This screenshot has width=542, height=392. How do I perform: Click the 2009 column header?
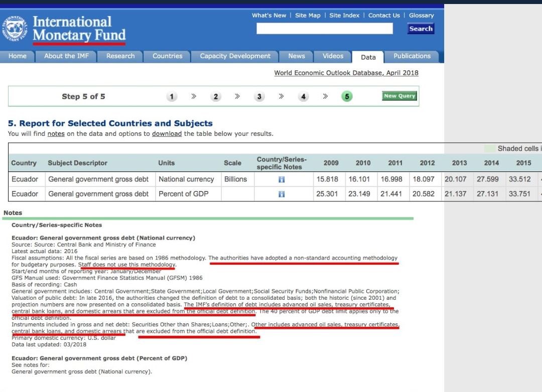(x=331, y=163)
